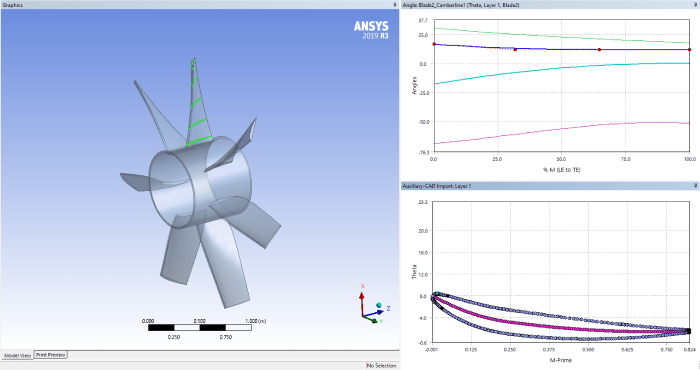Image resolution: width=700 pixels, height=370 pixels.
Task: Open the Print Preview tab
Action: click(x=50, y=355)
